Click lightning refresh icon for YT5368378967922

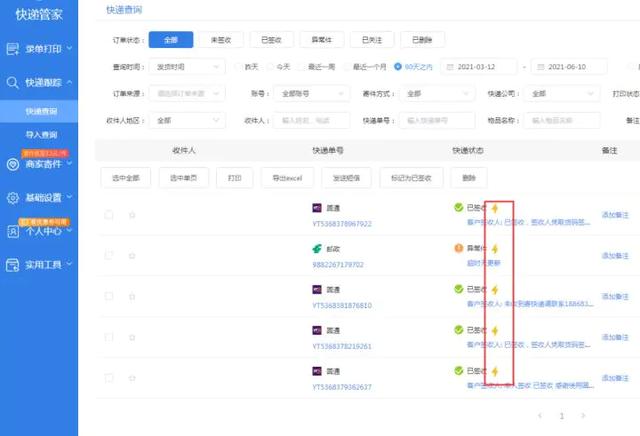click(495, 208)
